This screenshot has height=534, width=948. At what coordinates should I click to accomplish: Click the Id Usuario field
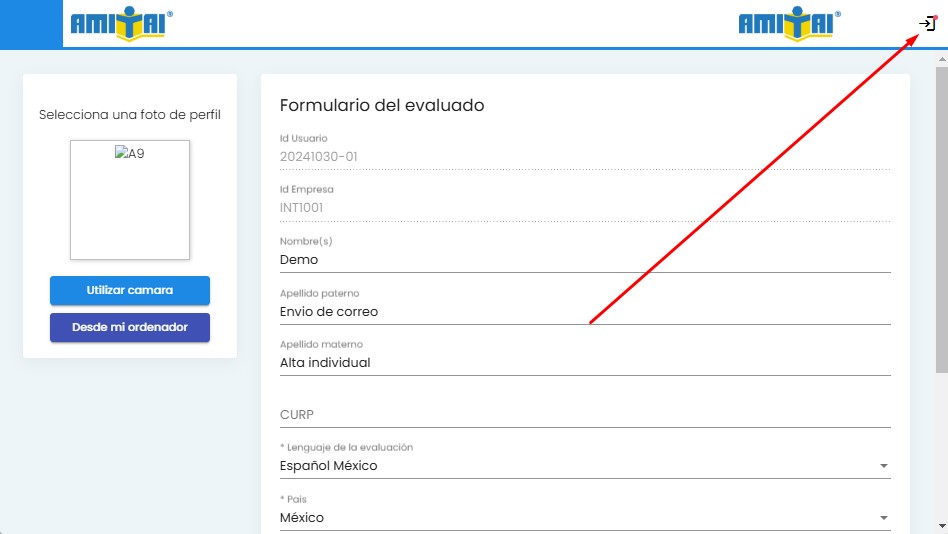coord(584,157)
